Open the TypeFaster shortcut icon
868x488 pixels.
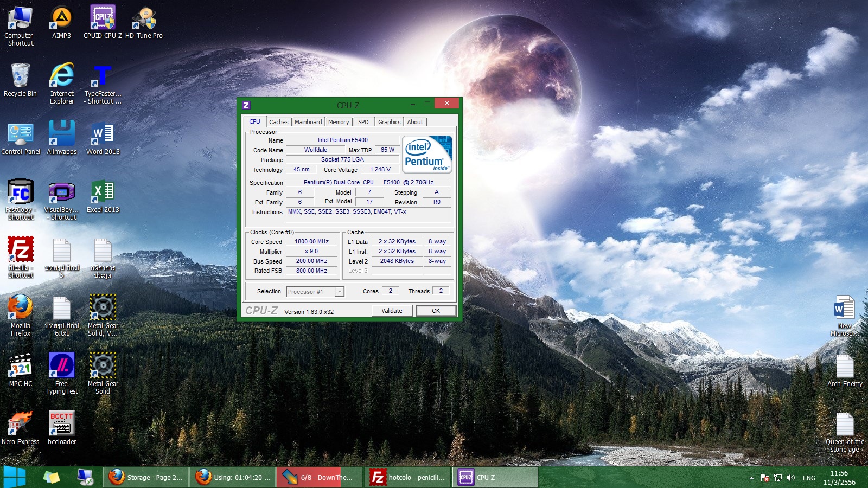pyautogui.click(x=103, y=84)
